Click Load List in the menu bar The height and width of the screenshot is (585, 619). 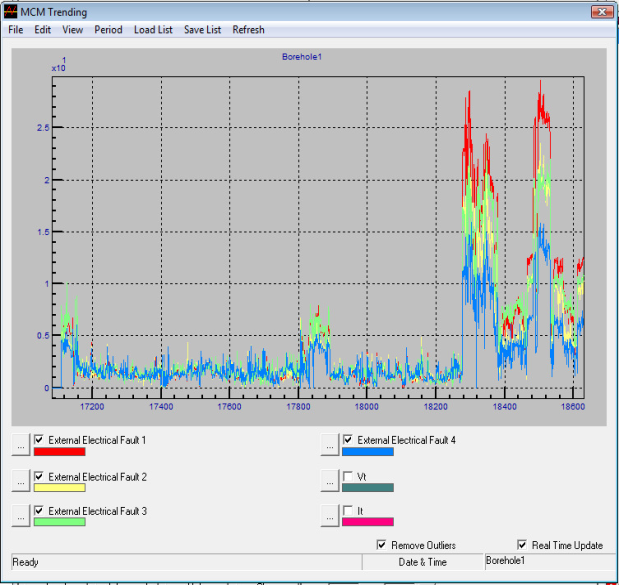tap(153, 30)
